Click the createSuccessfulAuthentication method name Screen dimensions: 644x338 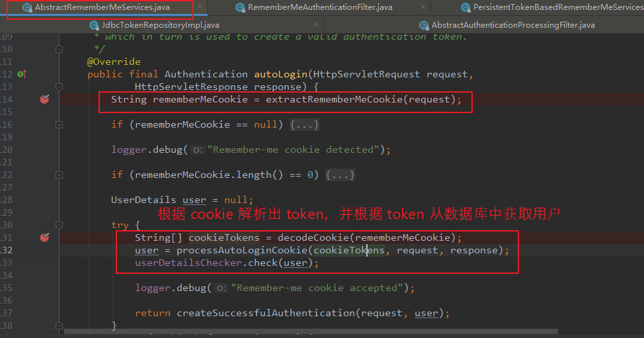tap(266, 313)
